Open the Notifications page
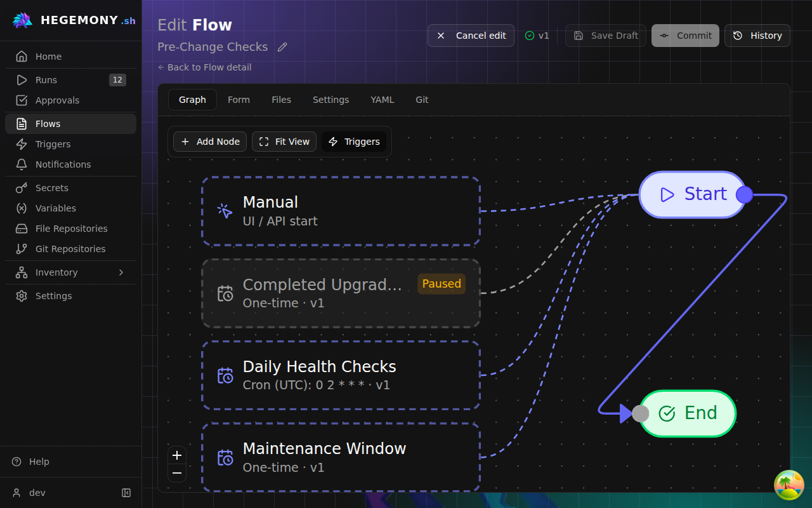This screenshot has width=812, height=508. [70, 164]
